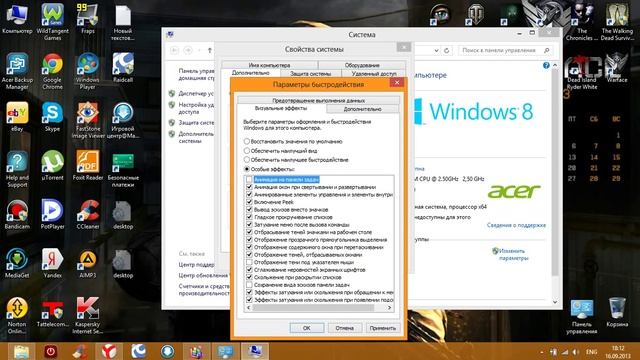Open Raidcall desktop icon
This screenshot has height=360, width=640.
coord(123,68)
